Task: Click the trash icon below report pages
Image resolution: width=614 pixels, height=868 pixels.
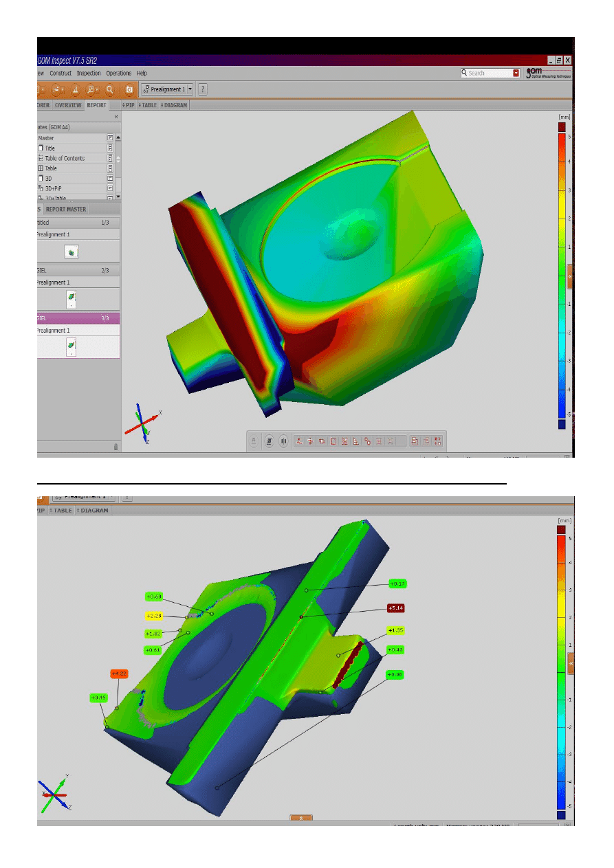Action: [x=116, y=447]
